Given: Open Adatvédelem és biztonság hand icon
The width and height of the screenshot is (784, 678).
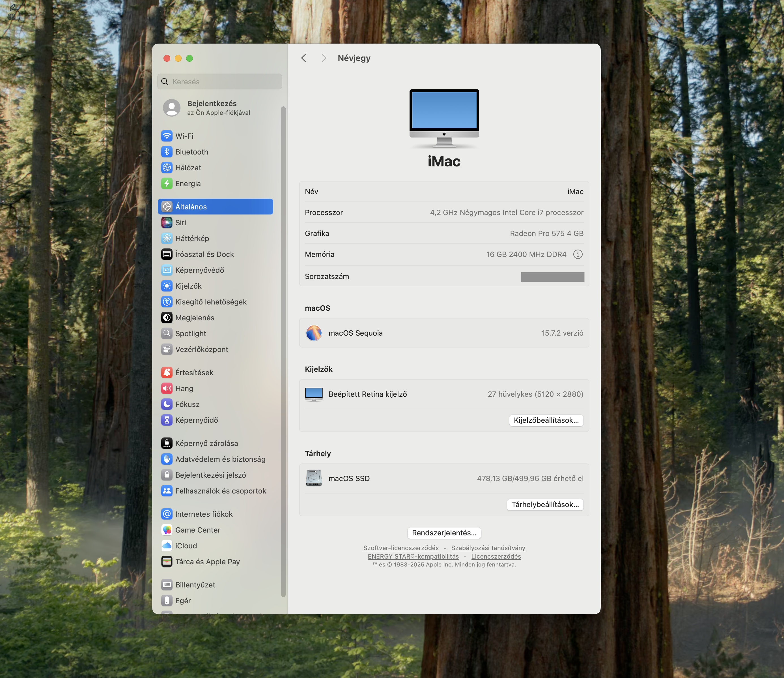Looking at the screenshot, I should (x=167, y=459).
